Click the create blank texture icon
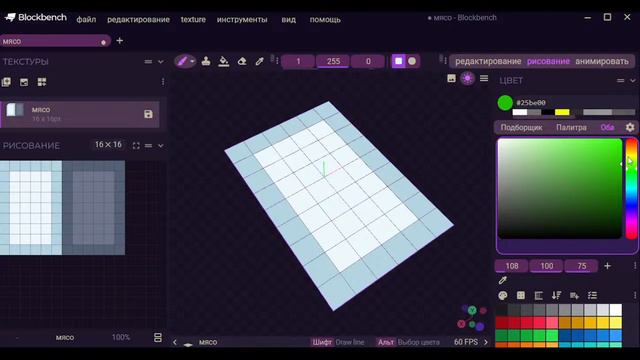 pyautogui.click(x=6, y=82)
